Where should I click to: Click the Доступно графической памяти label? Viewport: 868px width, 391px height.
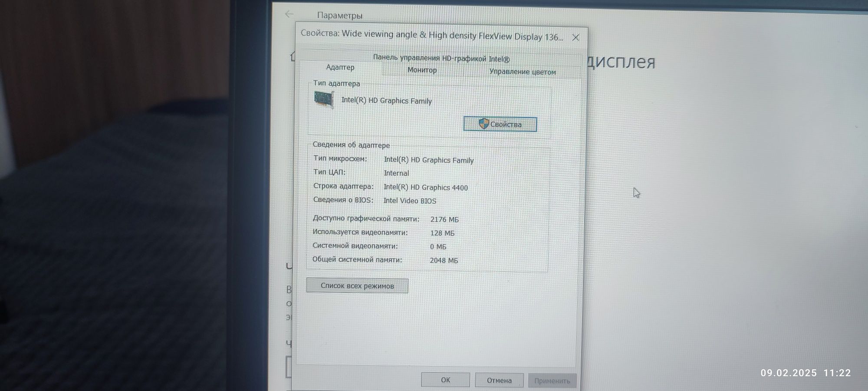click(366, 219)
